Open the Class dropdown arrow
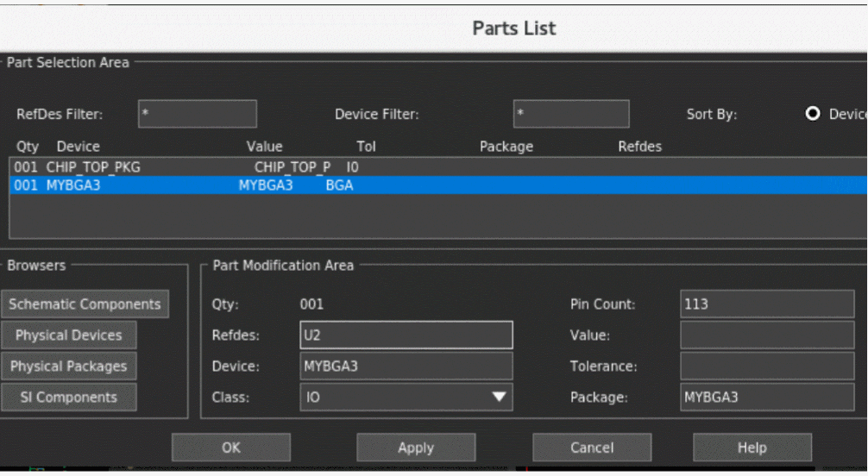This screenshot has height=476, width=868. pos(499,398)
